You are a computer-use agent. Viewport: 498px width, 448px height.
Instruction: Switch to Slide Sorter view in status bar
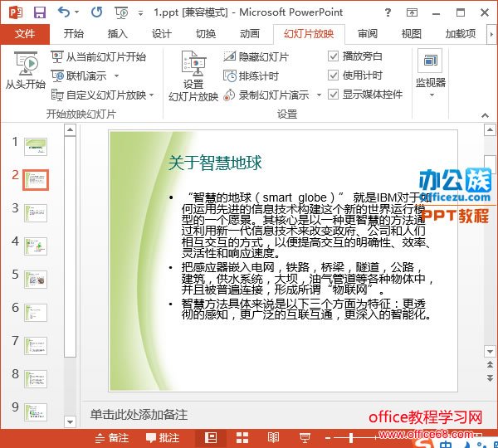click(242, 436)
